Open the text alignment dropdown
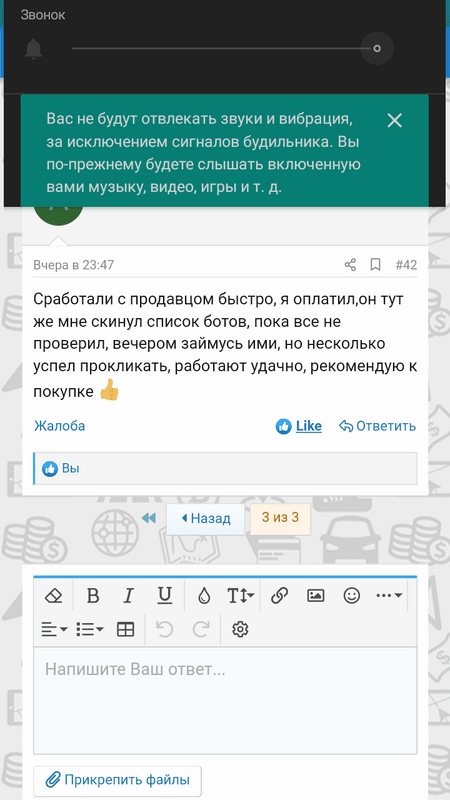The image size is (450, 800). (x=55, y=630)
